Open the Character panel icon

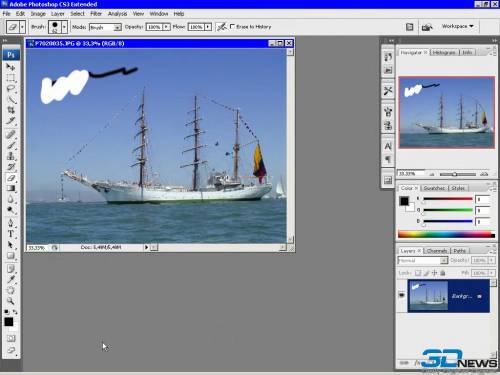388,146
